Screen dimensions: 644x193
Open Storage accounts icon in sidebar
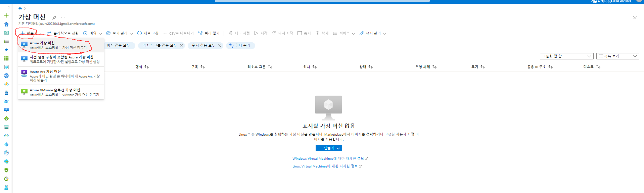coord(6,127)
